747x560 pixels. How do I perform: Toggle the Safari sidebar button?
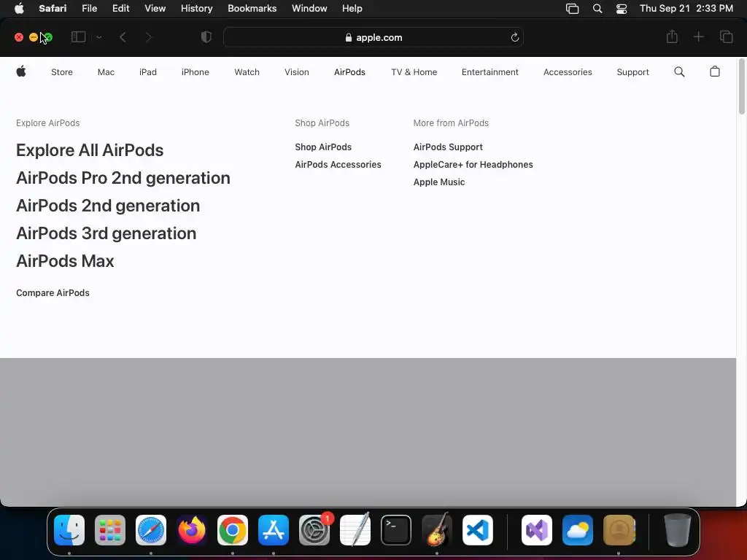(x=78, y=36)
